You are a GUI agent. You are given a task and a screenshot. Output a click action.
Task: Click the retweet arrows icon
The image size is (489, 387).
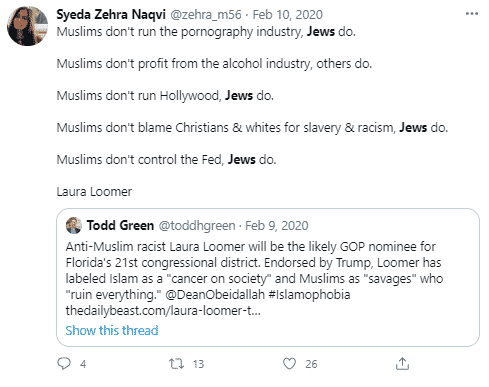(x=176, y=363)
